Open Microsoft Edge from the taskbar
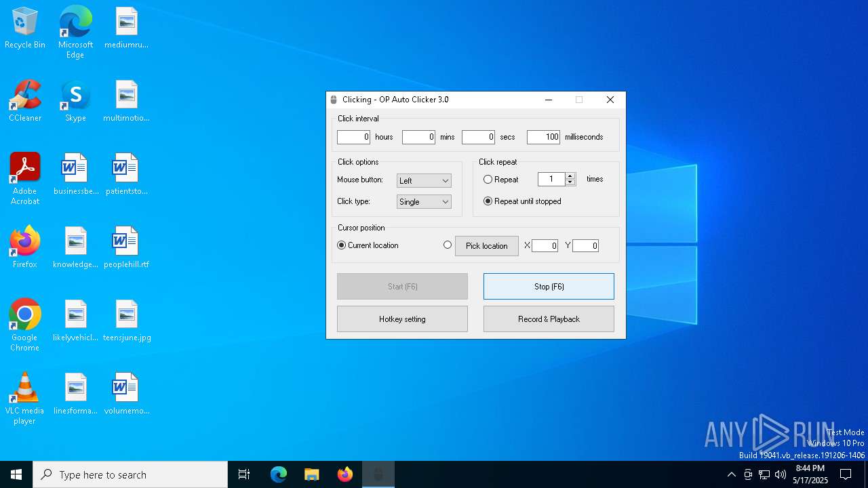Image resolution: width=868 pixels, height=488 pixels. pyautogui.click(x=279, y=474)
